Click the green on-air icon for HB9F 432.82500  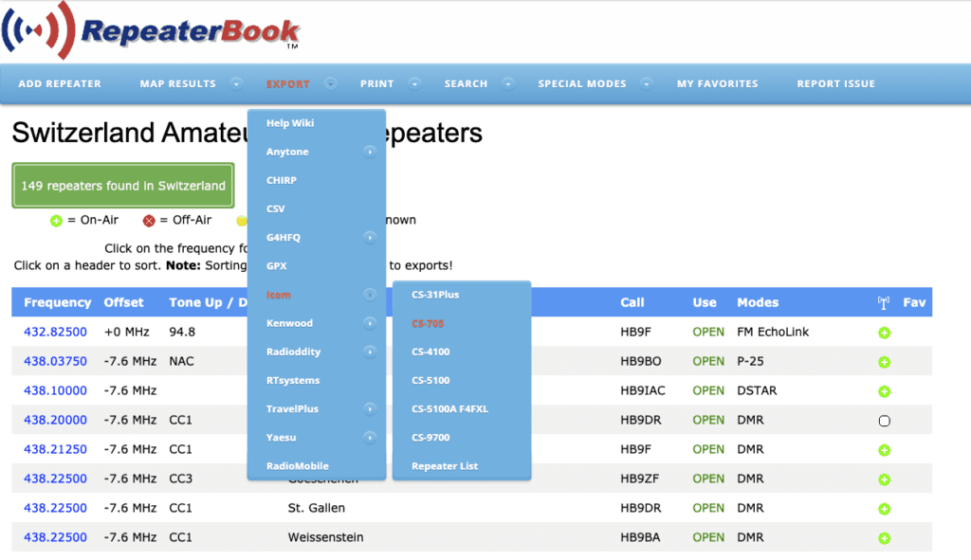click(884, 334)
